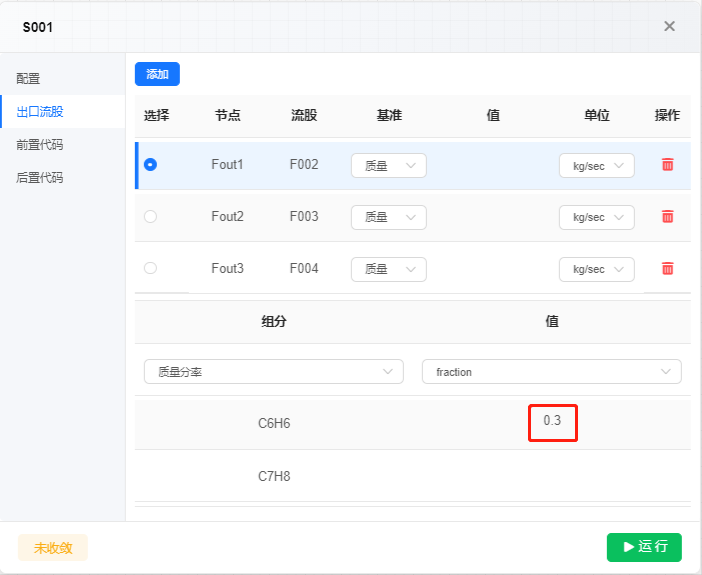The height and width of the screenshot is (575, 702).
Task: Click the 流股 column header
Action: (x=304, y=116)
